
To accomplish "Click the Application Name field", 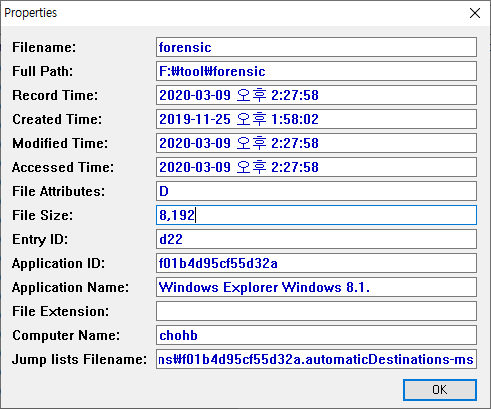I will click(316, 287).
